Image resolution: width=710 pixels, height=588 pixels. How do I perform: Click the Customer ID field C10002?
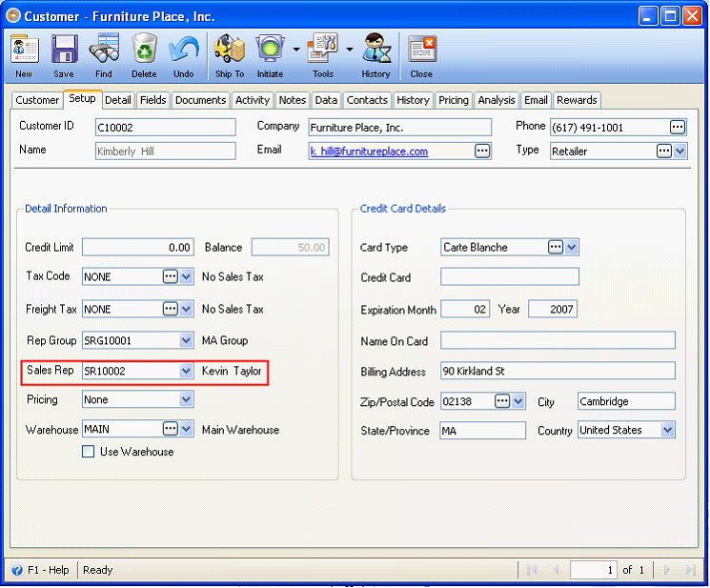tap(165, 127)
